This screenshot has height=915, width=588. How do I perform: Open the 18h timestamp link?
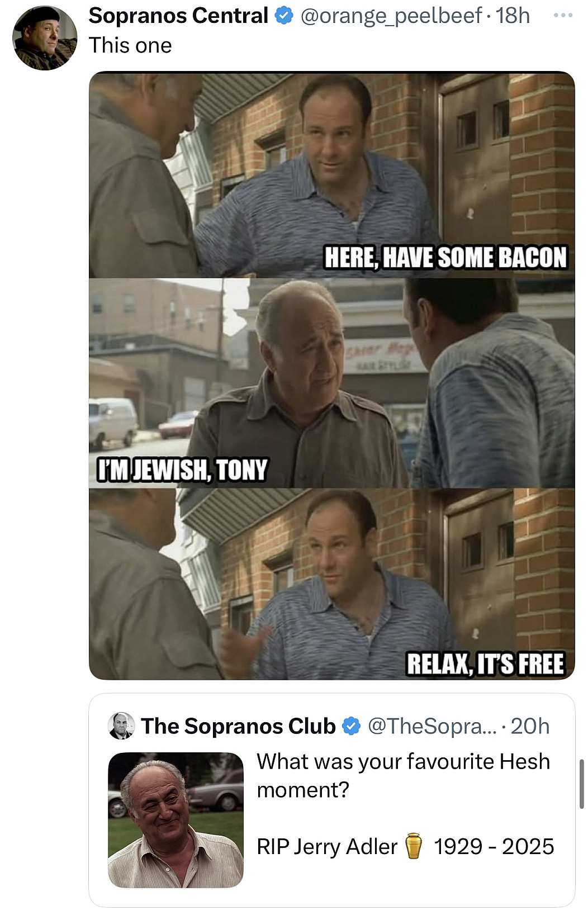point(513,16)
